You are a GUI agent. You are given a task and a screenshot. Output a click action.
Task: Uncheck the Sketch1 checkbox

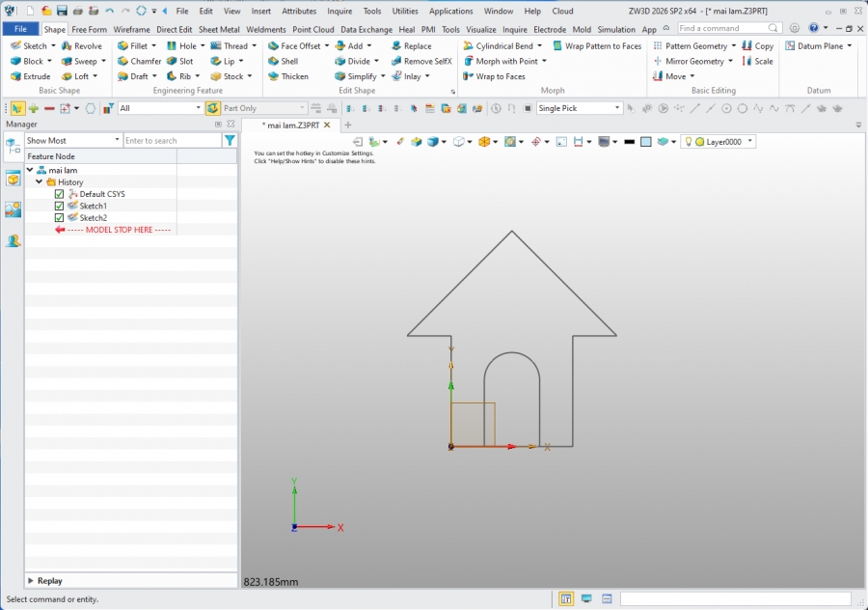pos(59,207)
